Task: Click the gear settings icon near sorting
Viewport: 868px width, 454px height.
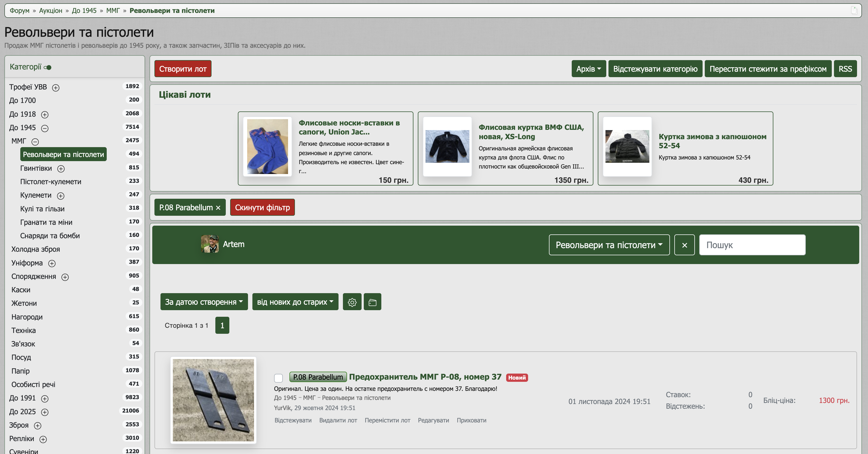Action: [352, 302]
